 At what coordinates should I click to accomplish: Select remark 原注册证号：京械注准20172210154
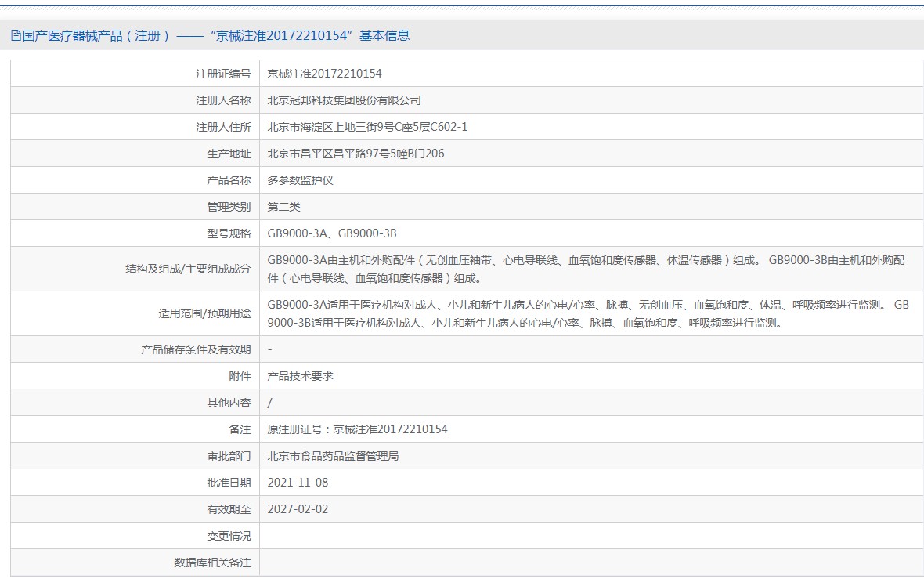pyautogui.click(x=357, y=429)
